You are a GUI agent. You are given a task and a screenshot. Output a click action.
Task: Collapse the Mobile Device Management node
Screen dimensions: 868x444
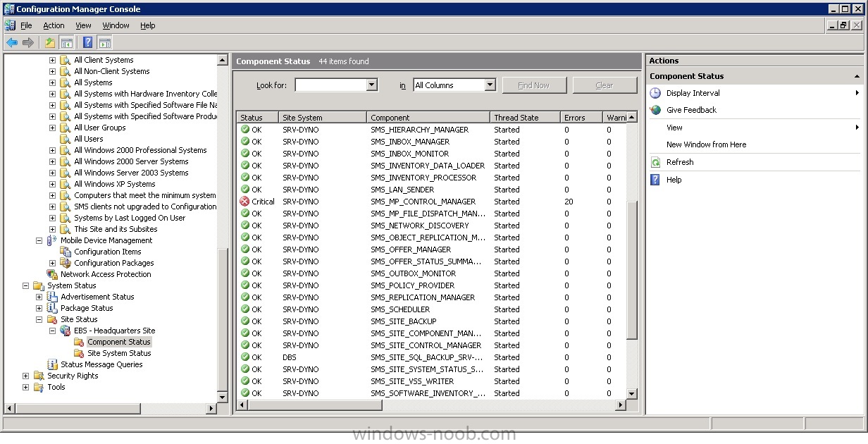(39, 240)
